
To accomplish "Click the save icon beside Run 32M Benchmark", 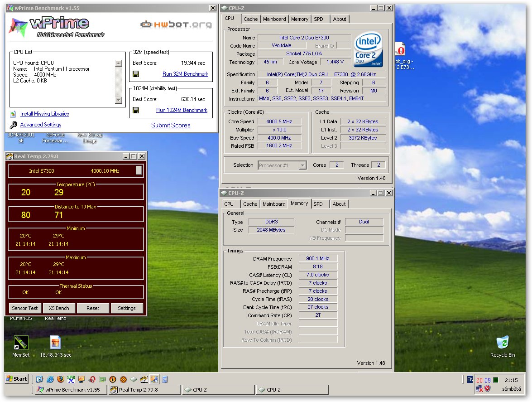I will [136, 74].
